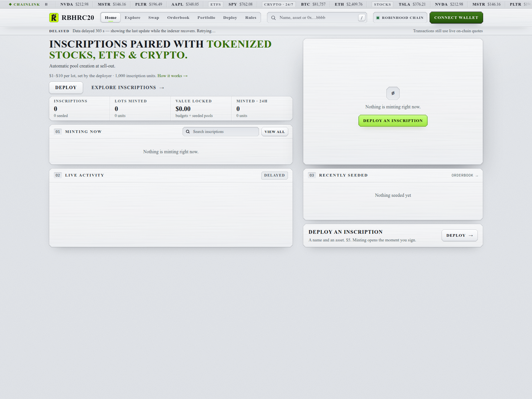Screen dimensions: 532x399
Task: Open the Robinhood Chain network selector
Action: point(400,18)
